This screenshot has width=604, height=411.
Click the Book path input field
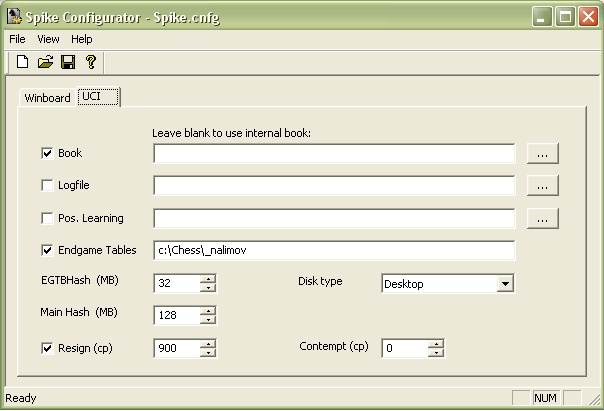334,154
